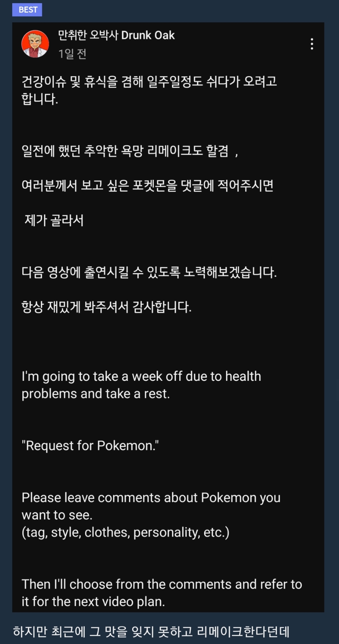Click '(tag, style, clothes, personality, etc.)' text
339x644 pixels.
[125, 532]
